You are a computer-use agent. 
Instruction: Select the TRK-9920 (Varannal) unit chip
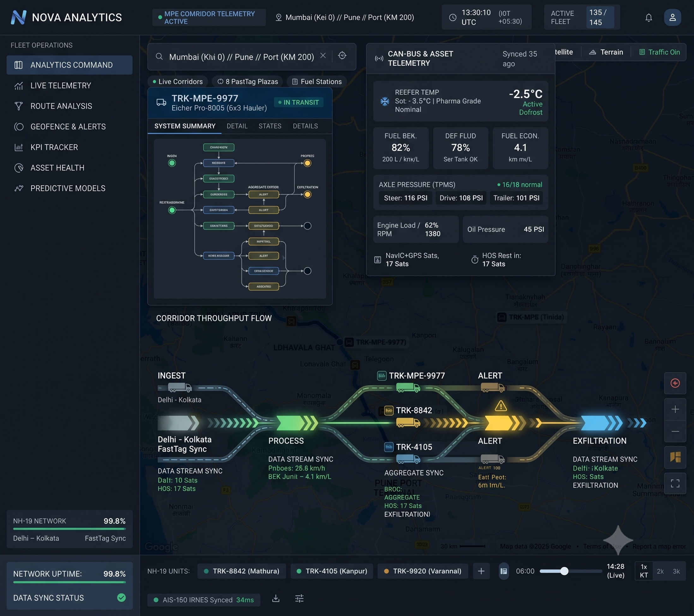pyautogui.click(x=423, y=571)
